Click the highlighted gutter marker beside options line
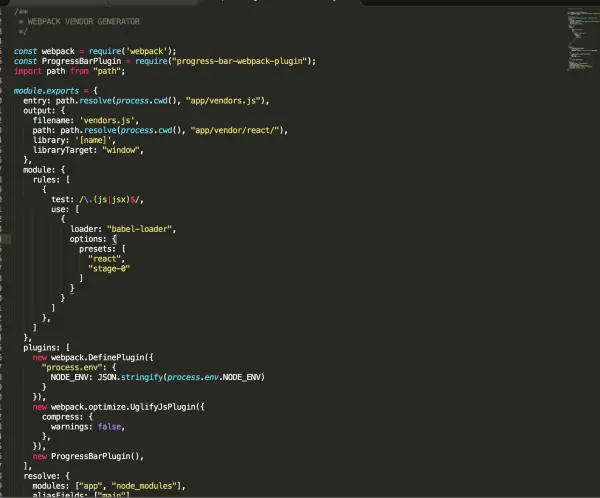The image size is (600, 498). coord(5,239)
